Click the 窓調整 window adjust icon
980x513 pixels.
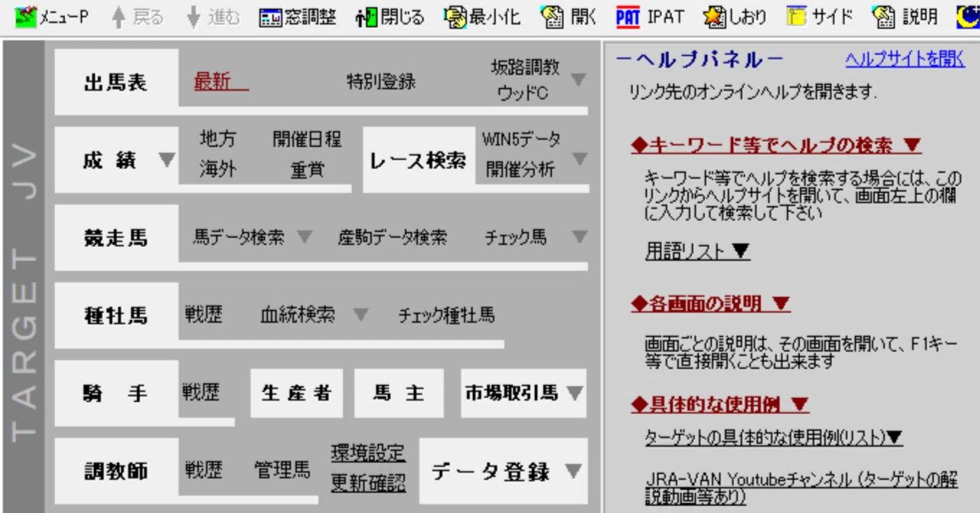(x=298, y=17)
